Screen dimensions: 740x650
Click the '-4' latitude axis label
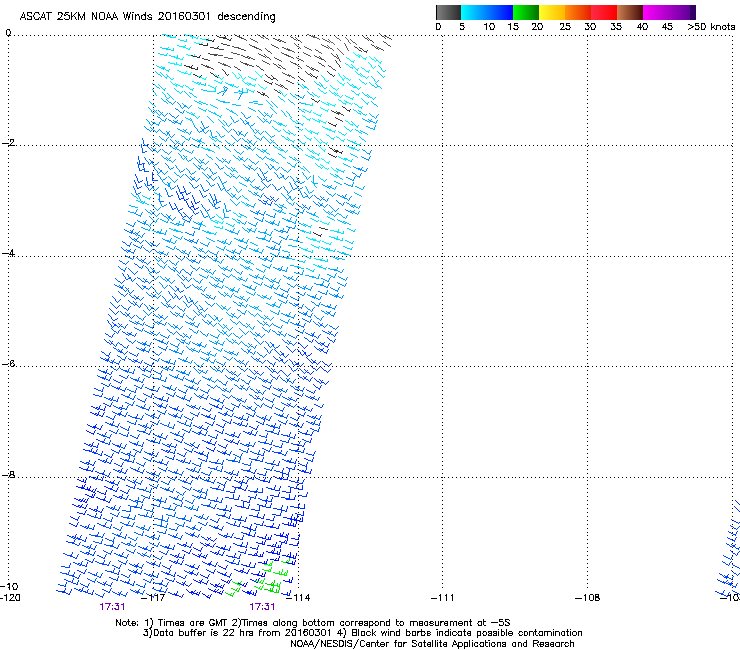[x=8, y=253]
